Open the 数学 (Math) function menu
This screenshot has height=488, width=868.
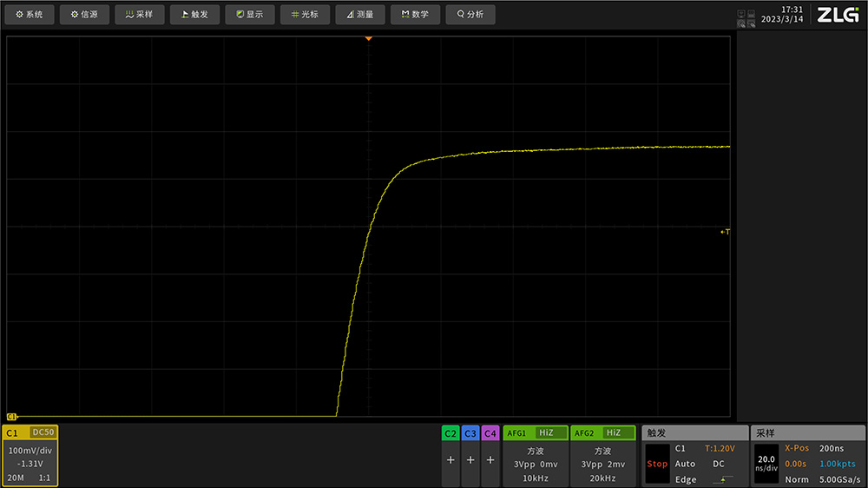tap(415, 15)
